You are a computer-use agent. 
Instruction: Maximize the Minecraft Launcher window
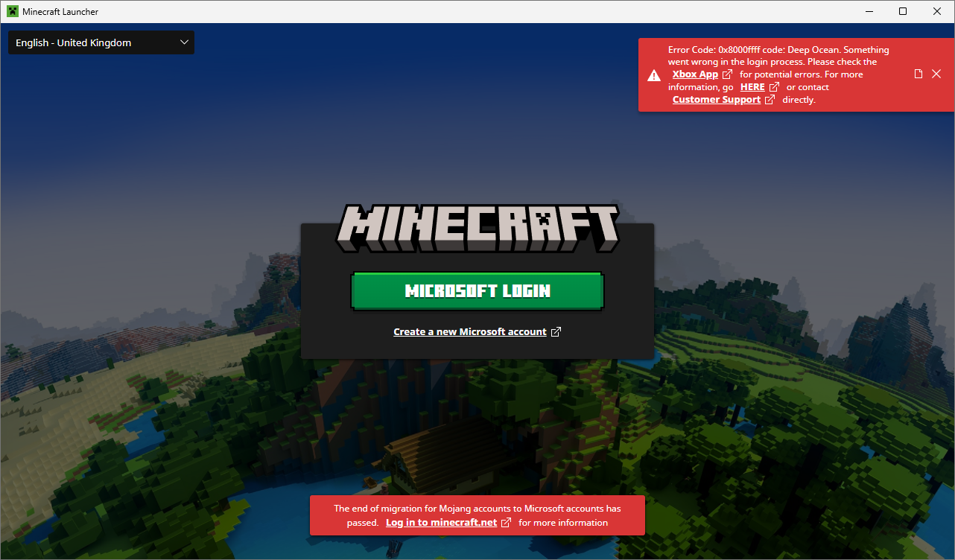[903, 11]
